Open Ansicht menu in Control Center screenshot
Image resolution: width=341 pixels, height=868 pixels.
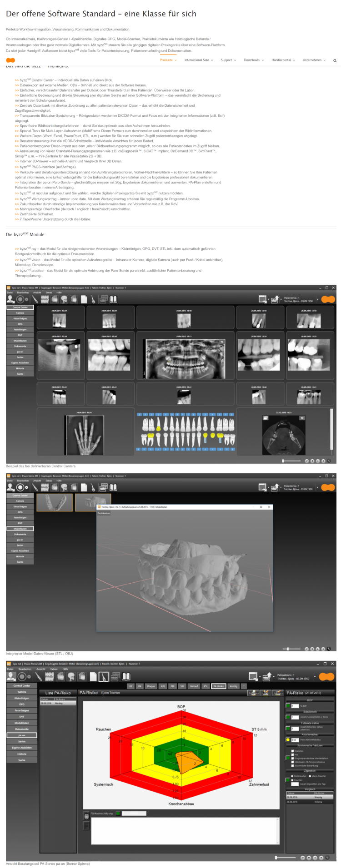pyautogui.click(x=37, y=293)
